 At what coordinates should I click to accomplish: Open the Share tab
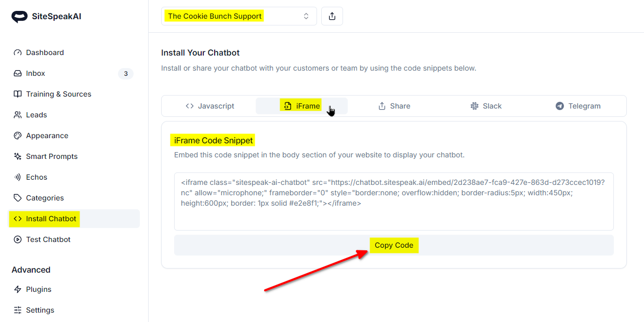394,106
